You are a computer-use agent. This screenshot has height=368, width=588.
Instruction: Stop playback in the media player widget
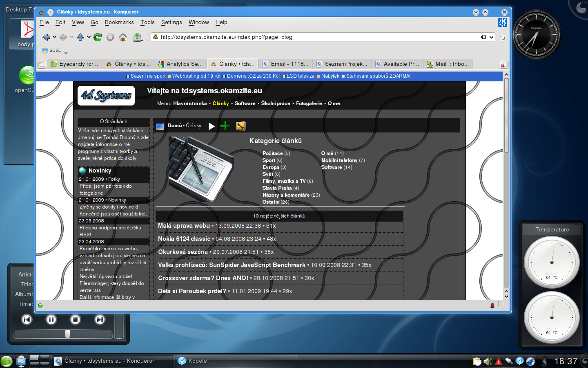pos(75,319)
